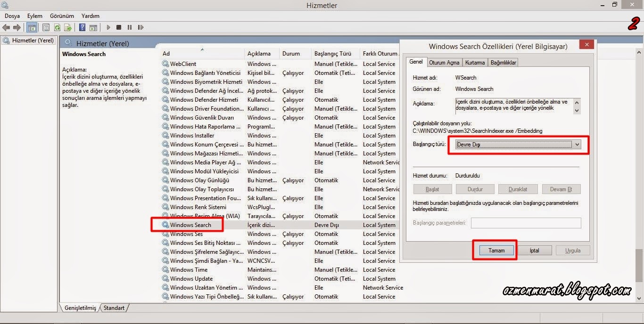The image size is (644, 324).
Task: Select the Windows Media Player Ağ service row
Action: (281, 162)
